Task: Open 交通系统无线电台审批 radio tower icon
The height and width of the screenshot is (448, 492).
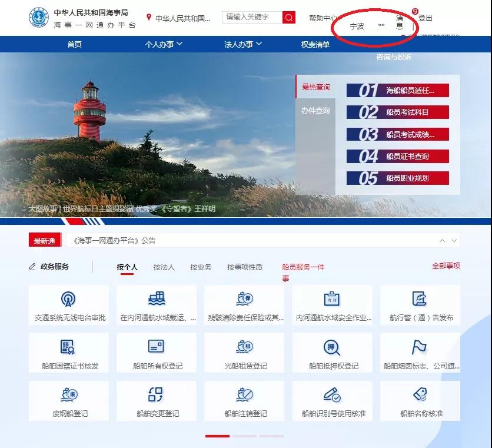Action: 68,299
